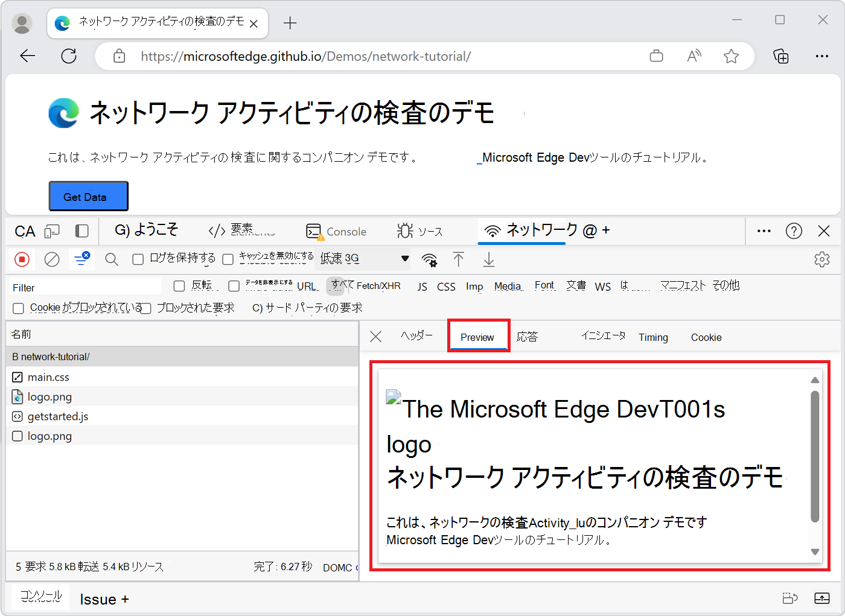Image resolution: width=845 pixels, height=616 pixels.
Task: Select getstarted.js in the request list
Action: pyautogui.click(x=58, y=416)
